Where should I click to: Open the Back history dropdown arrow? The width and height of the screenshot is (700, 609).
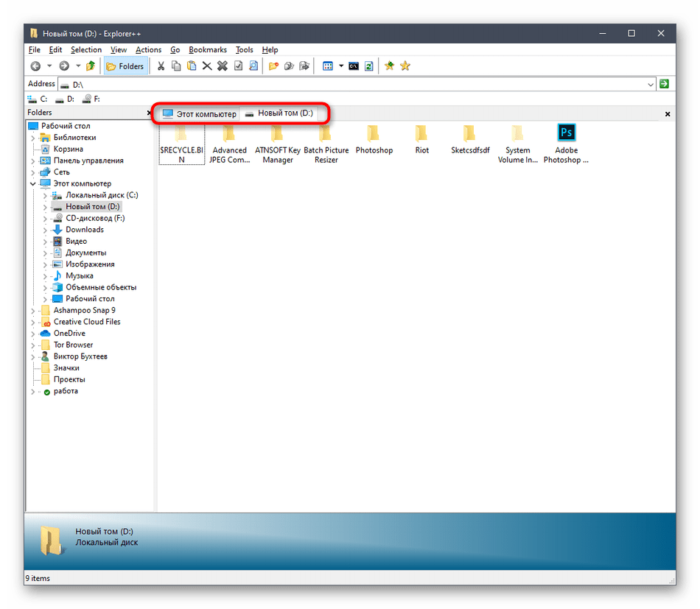(x=49, y=66)
